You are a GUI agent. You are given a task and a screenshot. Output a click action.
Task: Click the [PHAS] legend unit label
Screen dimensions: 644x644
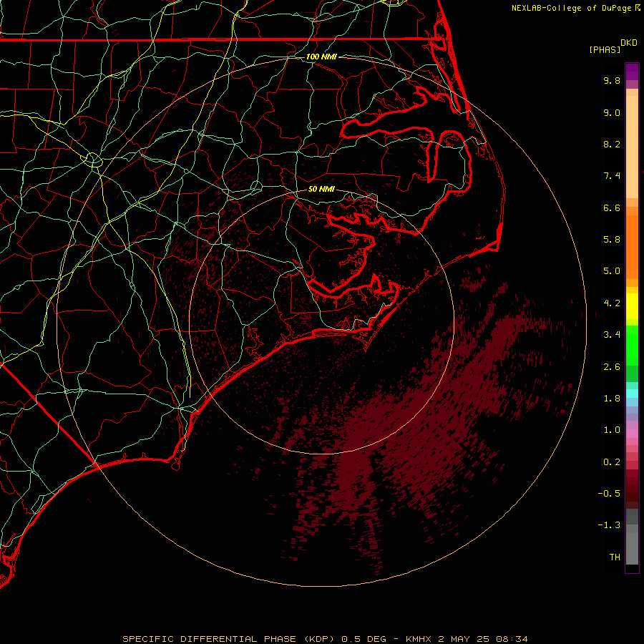tap(605, 50)
